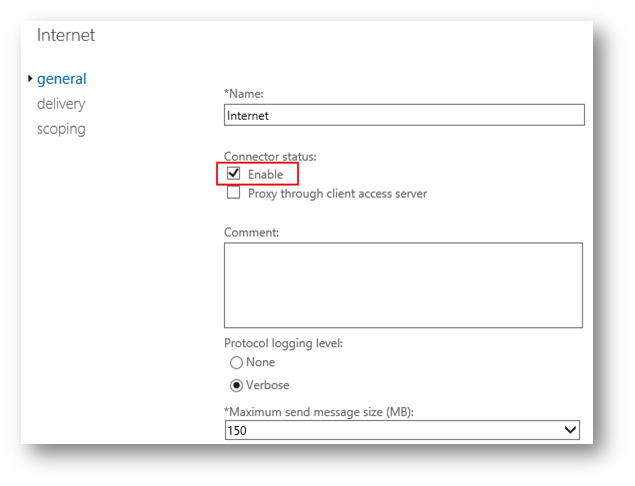Select None protocol logging level
635x486 pixels.
tap(237, 362)
